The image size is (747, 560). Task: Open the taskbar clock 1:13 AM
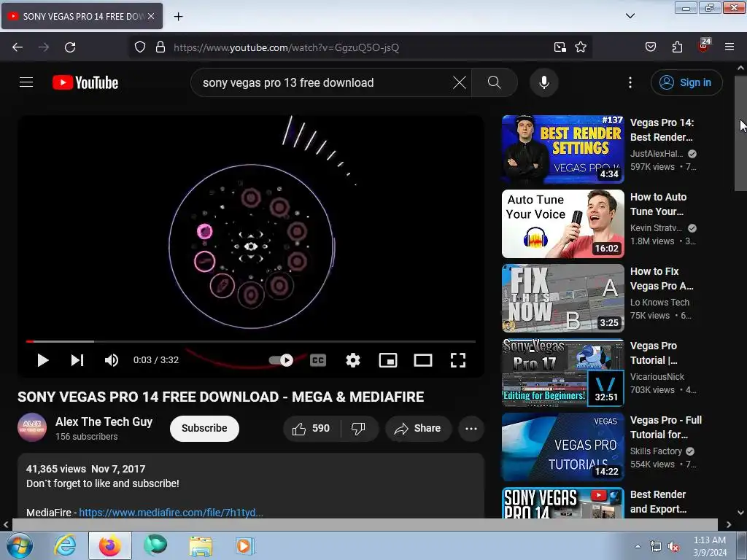pos(710,546)
